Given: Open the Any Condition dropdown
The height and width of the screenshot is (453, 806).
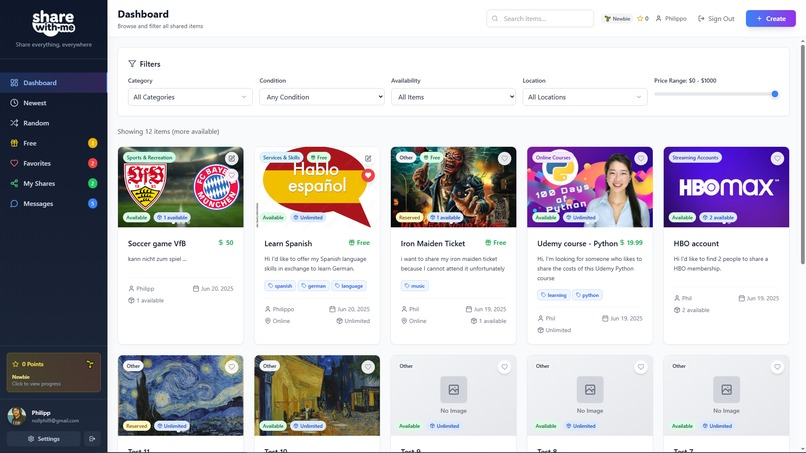Looking at the screenshot, I should [322, 97].
